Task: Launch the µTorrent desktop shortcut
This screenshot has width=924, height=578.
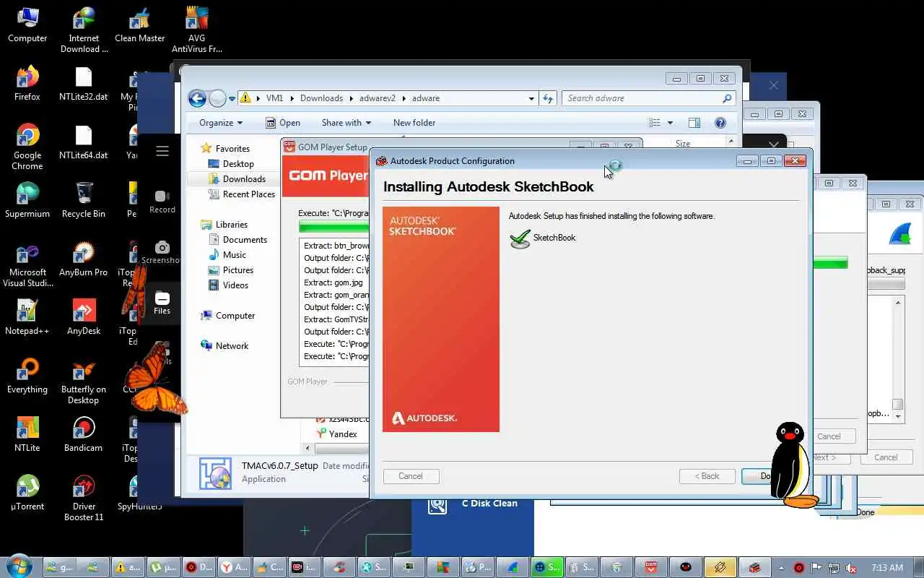Action: click(27, 493)
